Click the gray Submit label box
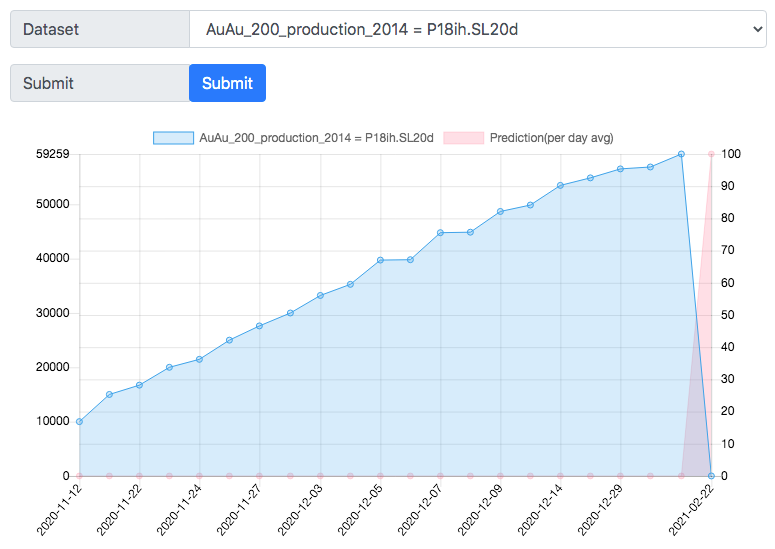The height and width of the screenshot is (549, 775). point(100,83)
